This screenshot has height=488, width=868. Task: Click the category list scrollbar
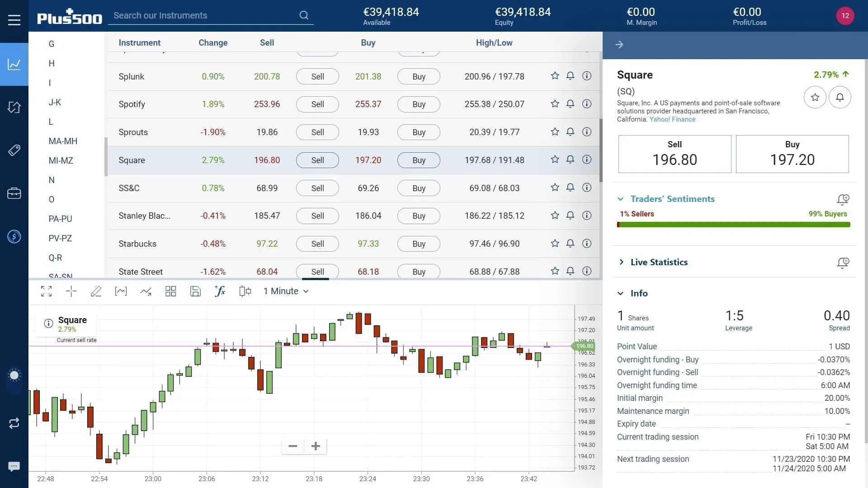[x=106, y=157]
